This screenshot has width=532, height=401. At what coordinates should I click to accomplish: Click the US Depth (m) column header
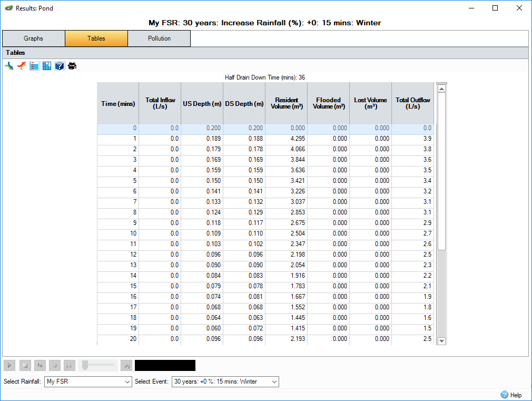(x=202, y=104)
